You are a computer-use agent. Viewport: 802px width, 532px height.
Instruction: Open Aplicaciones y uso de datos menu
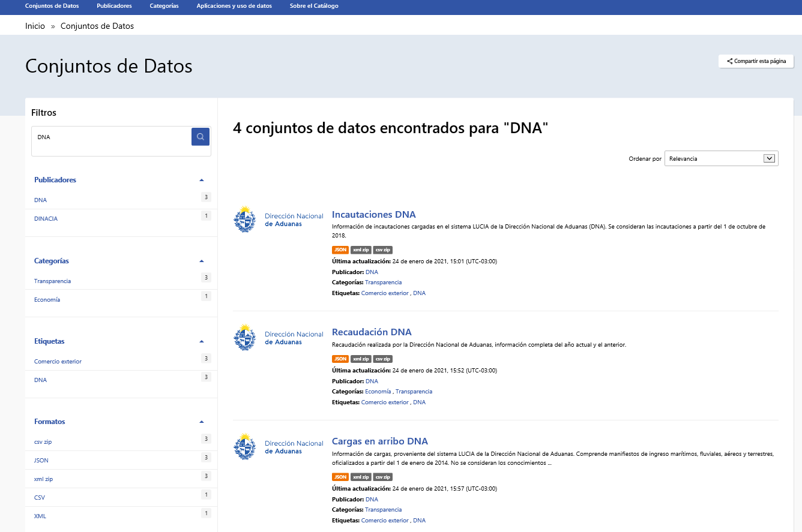[x=234, y=6]
